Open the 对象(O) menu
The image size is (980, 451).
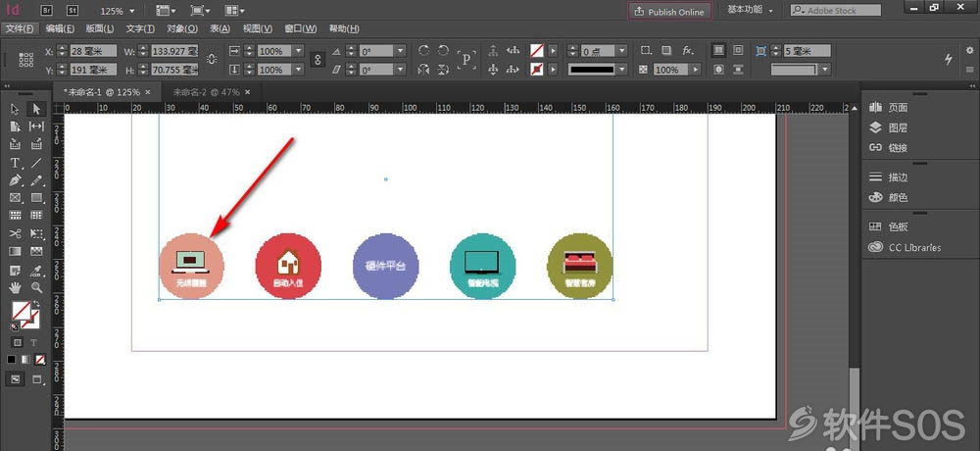[x=182, y=28]
